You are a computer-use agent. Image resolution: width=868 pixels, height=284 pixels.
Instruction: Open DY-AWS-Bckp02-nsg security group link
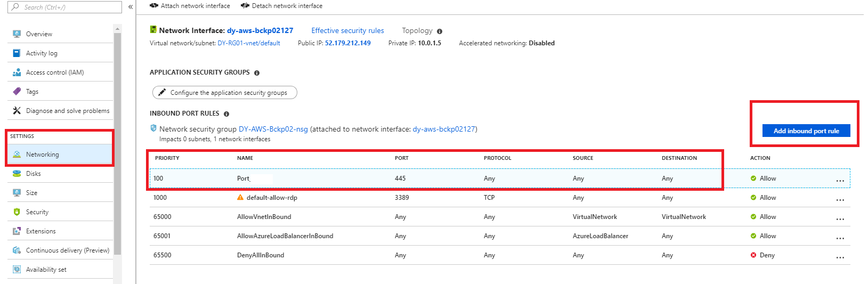click(273, 129)
